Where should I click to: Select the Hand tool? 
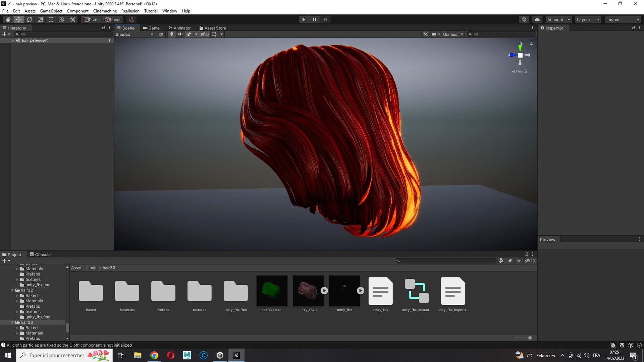[8, 20]
